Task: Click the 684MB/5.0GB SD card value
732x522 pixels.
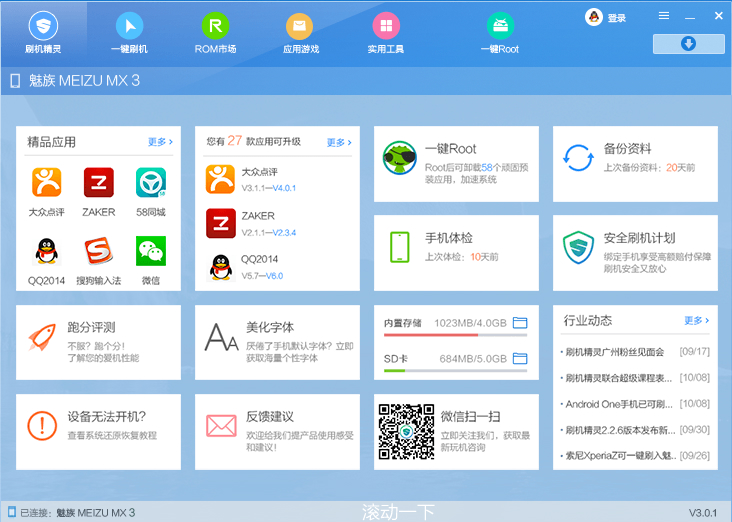Action: pos(473,359)
